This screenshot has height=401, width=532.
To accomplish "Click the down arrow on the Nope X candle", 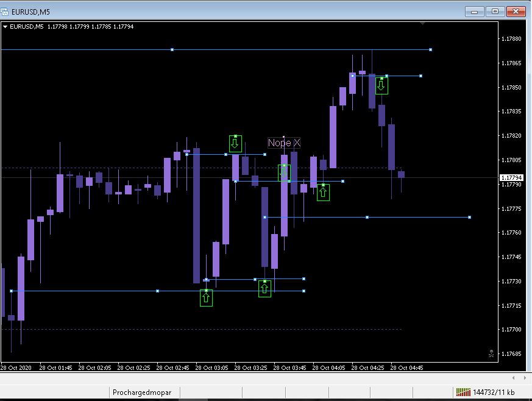I will [284, 172].
